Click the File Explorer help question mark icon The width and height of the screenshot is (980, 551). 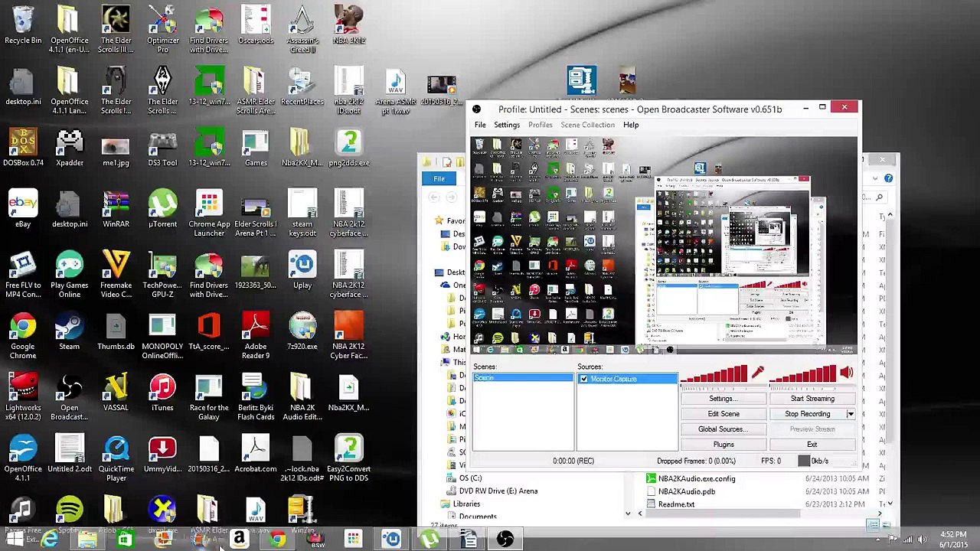coord(888,178)
